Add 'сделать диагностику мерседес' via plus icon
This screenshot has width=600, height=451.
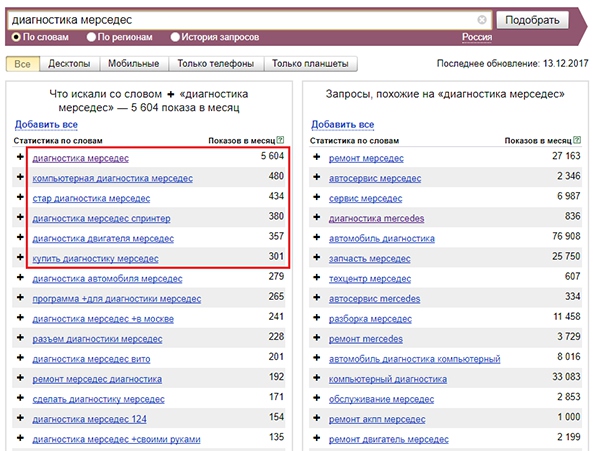click(x=20, y=398)
